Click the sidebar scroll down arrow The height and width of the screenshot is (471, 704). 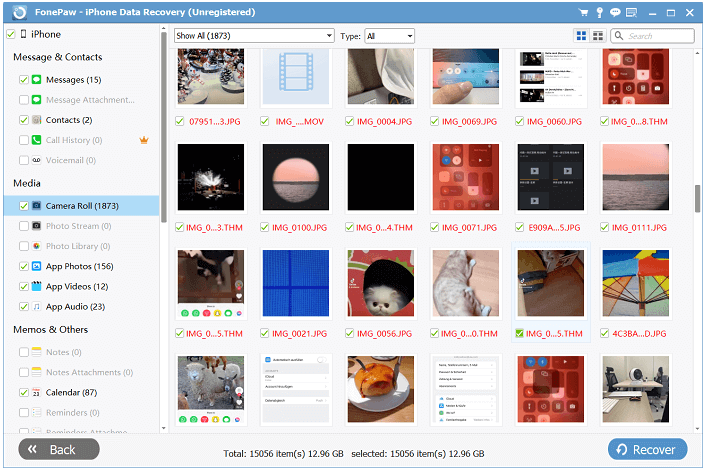164,428
